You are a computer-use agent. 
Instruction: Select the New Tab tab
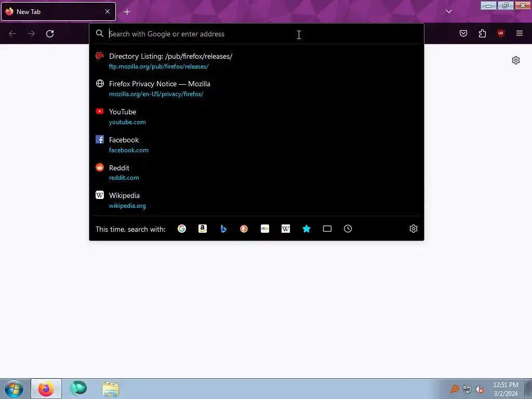(x=58, y=11)
